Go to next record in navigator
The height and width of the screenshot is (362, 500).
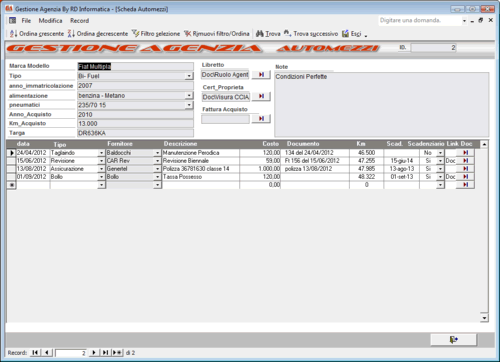point(94,353)
